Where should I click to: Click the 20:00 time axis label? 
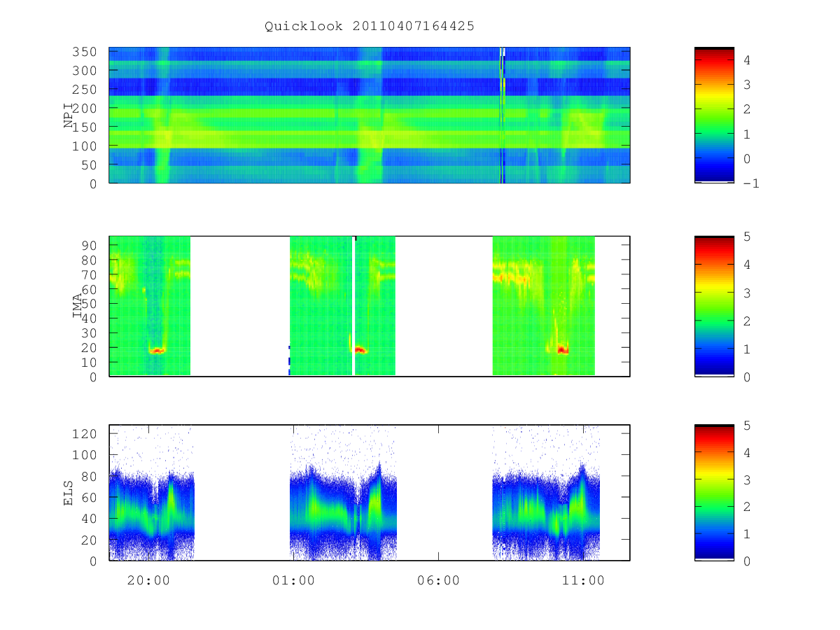(x=148, y=580)
